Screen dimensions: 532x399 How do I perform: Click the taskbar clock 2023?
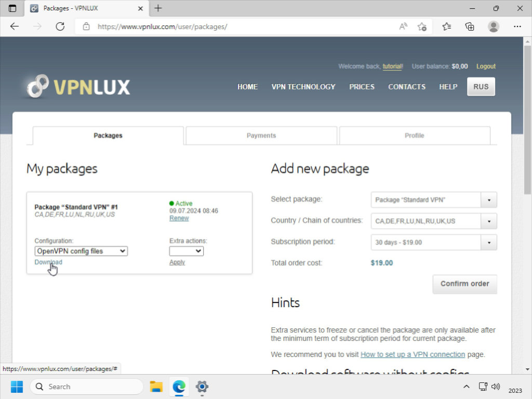[515, 391]
